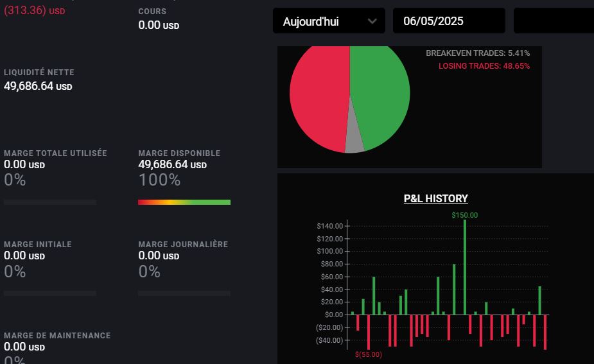Click the tallest green bar in P&L chart
Image resolution: width=594 pixels, height=364 pixels.
[x=465, y=268]
